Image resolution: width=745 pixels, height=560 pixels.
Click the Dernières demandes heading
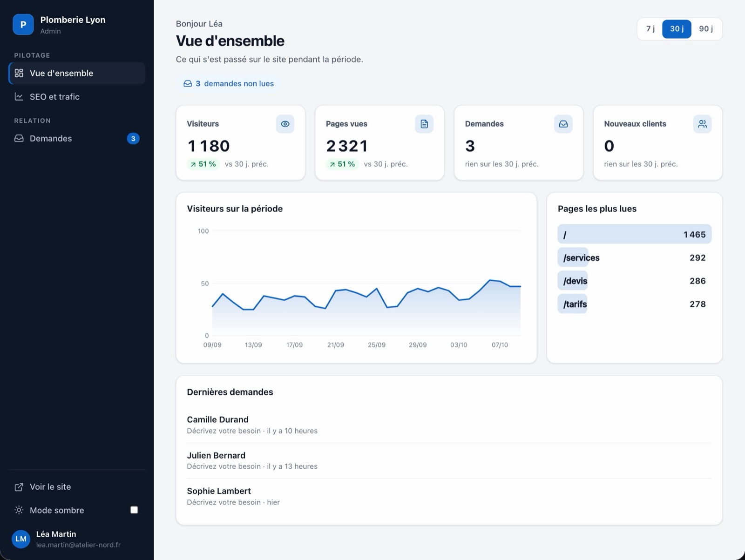click(230, 392)
